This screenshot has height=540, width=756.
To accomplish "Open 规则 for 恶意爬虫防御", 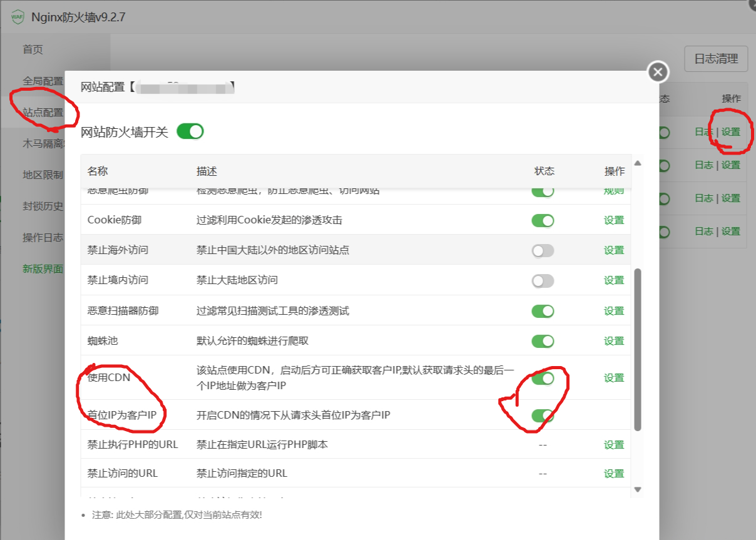I will [613, 190].
